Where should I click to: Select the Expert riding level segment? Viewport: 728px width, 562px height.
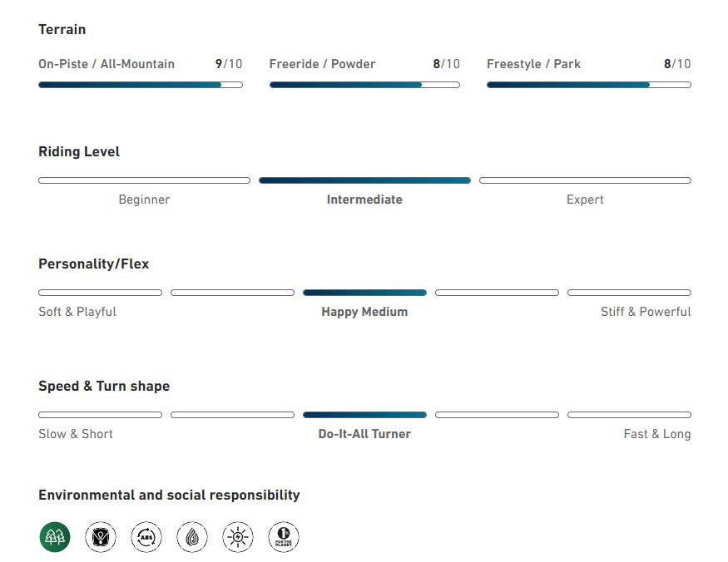[x=585, y=180]
